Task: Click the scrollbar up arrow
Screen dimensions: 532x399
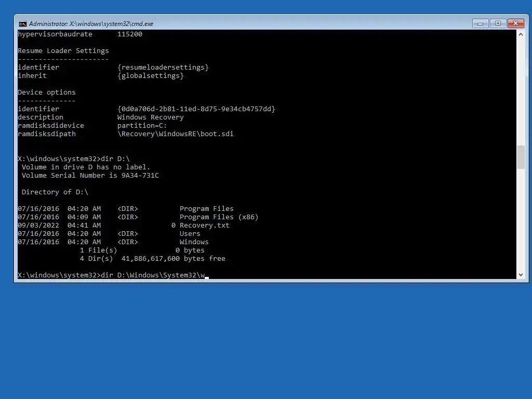Action: [x=521, y=34]
